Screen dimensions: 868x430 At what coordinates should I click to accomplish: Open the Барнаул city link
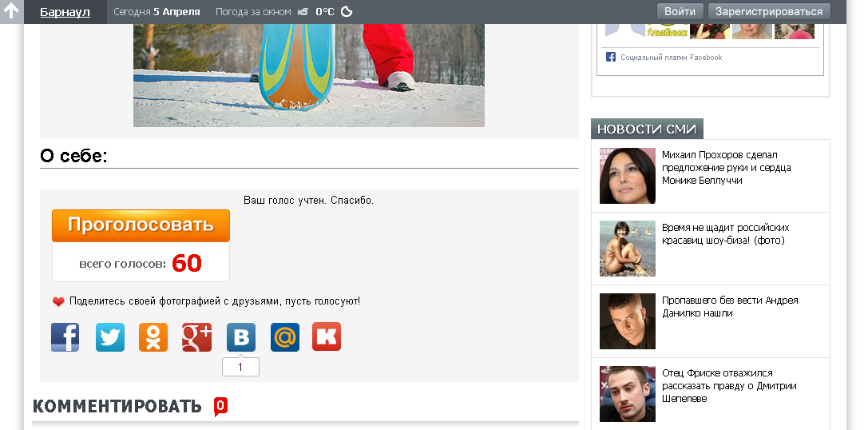(x=65, y=12)
